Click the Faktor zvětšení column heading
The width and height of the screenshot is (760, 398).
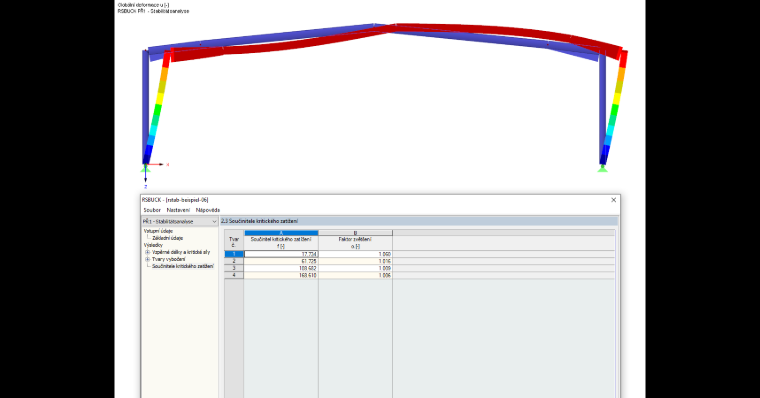click(355, 243)
